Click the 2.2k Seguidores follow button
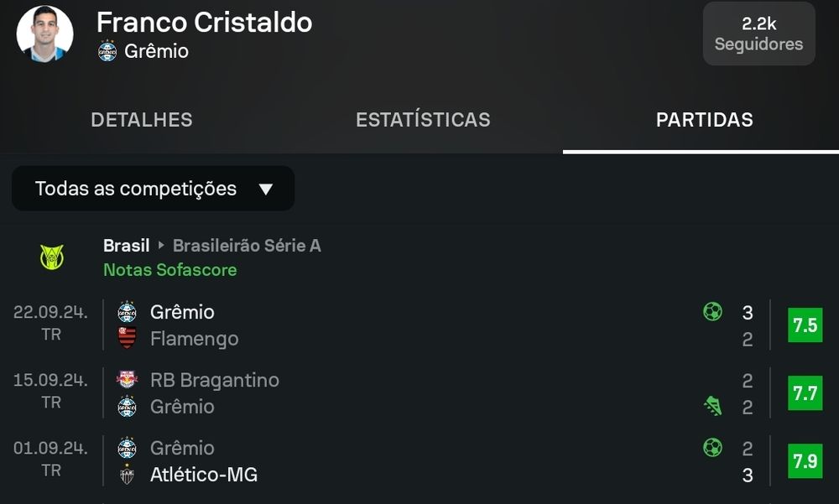839x504 pixels. pyautogui.click(x=758, y=34)
